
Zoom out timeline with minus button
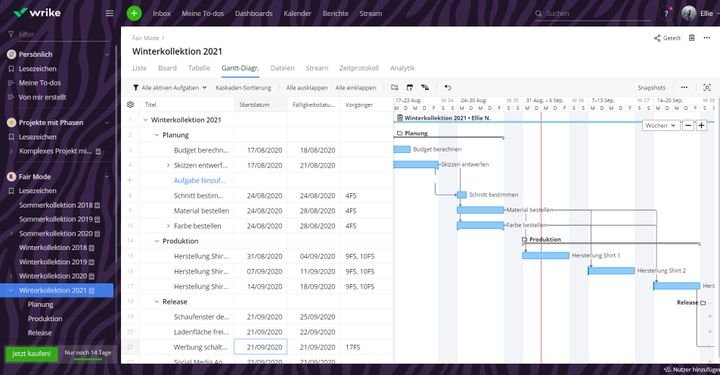(x=688, y=125)
